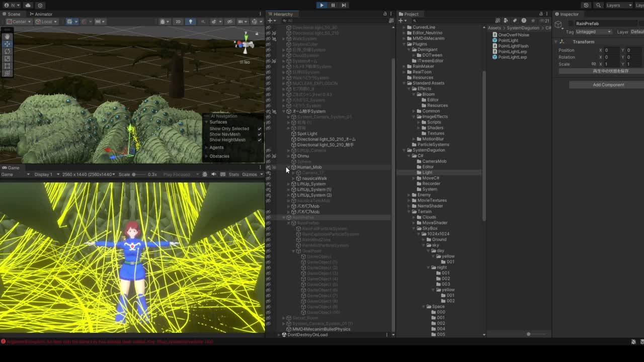
Task: Toggle visibility eye of オーム触手System
Action: pos(268,111)
